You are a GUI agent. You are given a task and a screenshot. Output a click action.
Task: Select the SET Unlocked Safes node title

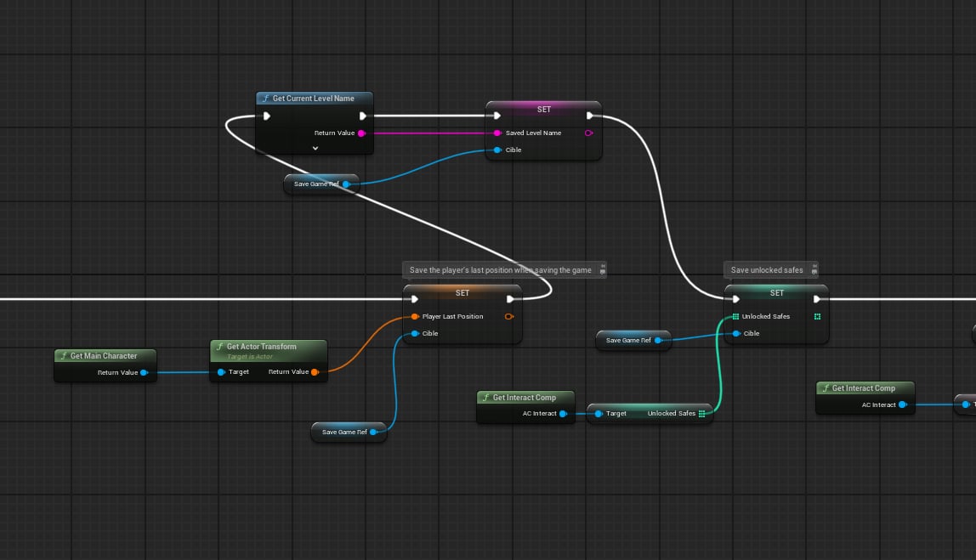[776, 293]
